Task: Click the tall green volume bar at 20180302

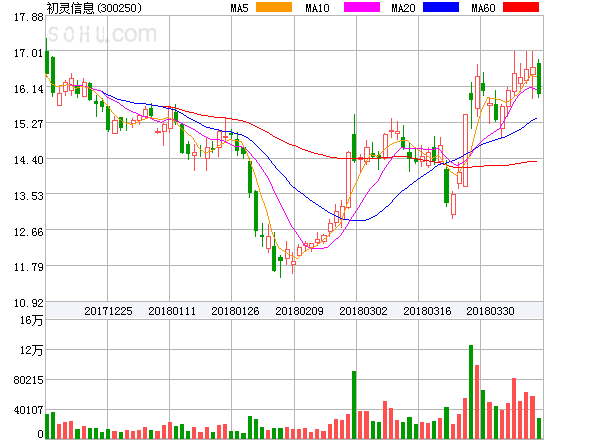Action: tap(354, 405)
